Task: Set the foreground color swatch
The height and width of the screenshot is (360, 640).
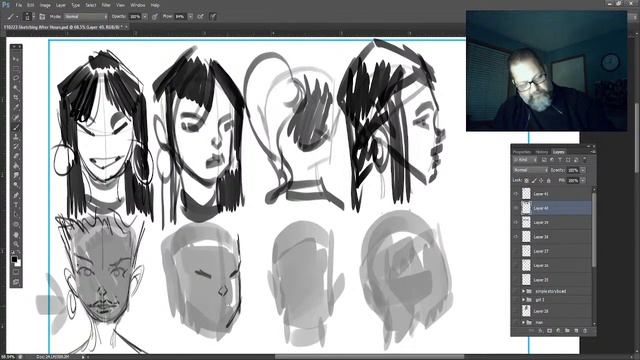Action: coord(14,259)
